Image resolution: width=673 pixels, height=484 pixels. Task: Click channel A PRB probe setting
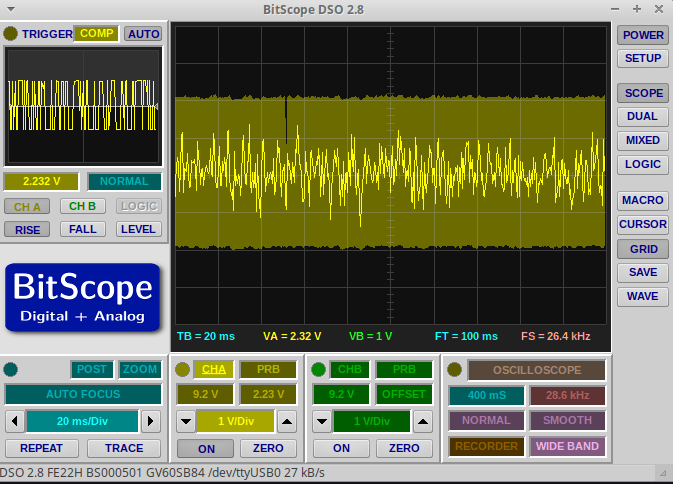click(268, 369)
